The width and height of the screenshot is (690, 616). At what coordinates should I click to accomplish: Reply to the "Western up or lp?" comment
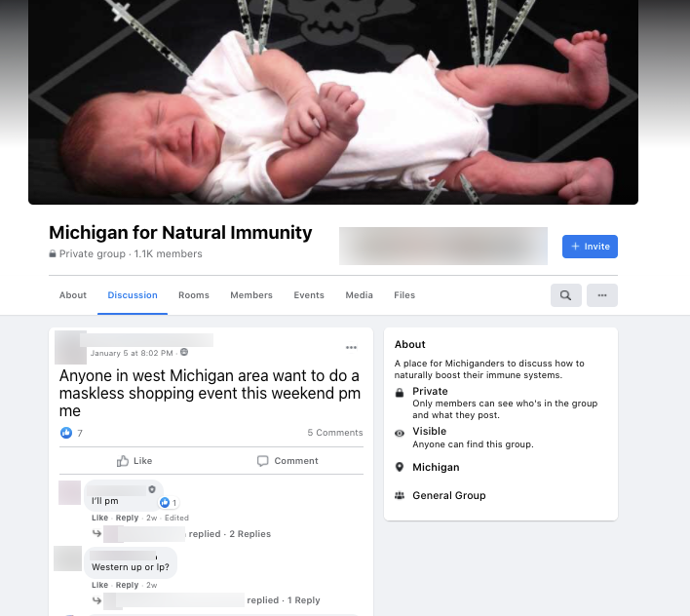[127, 585]
